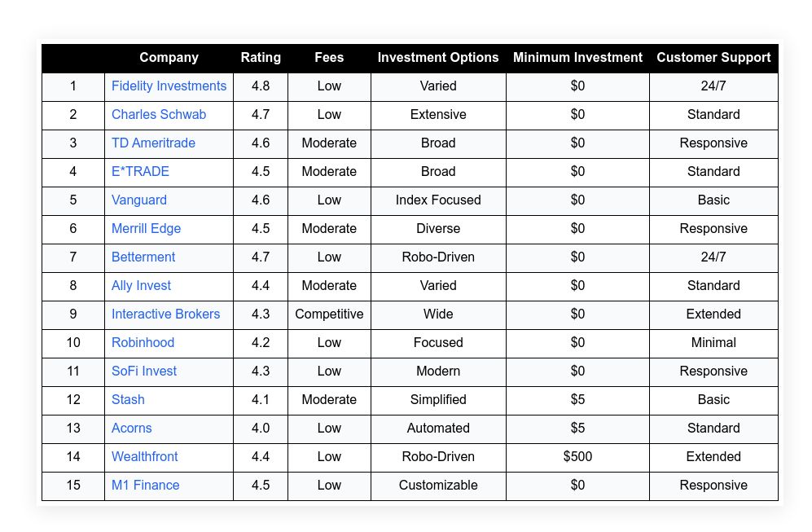Click the Minimum Investment column header
Viewport: 812px width, 532px height.
coord(577,58)
